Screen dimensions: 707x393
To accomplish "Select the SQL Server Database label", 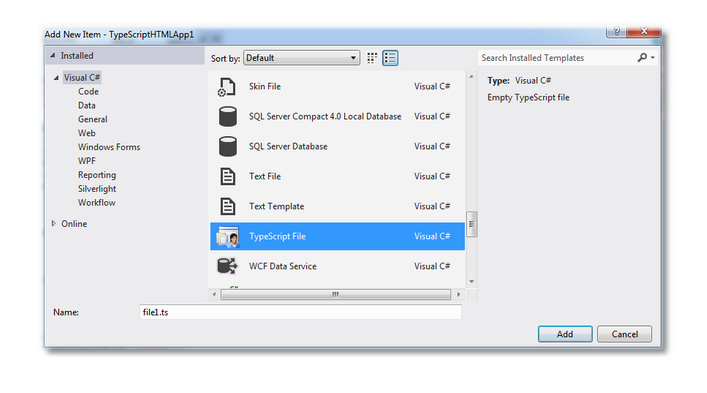I will pyautogui.click(x=288, y=146).
